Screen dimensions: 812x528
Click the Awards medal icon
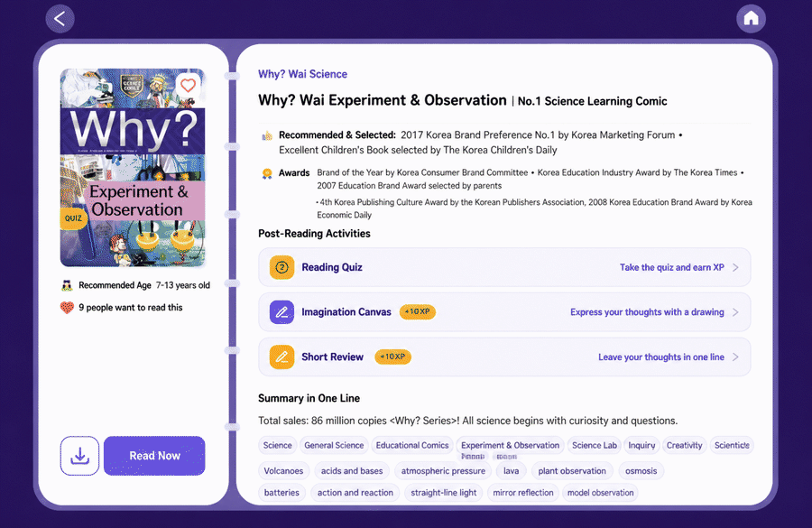click(x=267, y=173)
